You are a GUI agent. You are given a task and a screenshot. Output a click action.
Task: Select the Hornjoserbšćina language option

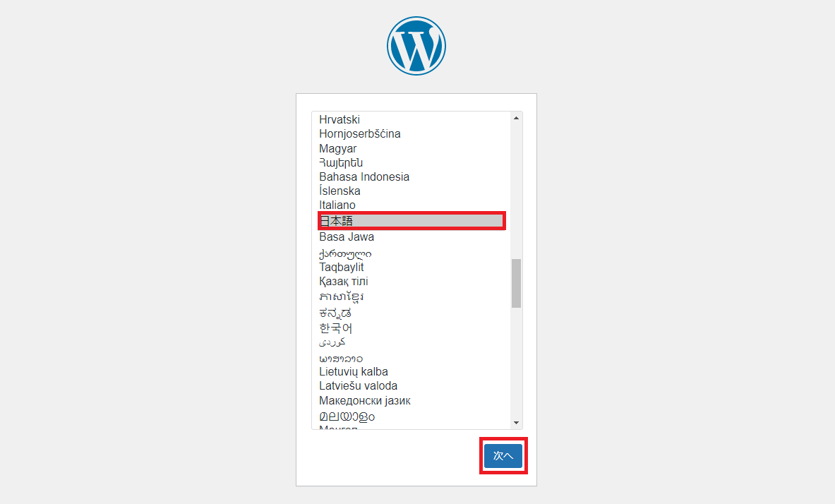(360, 134)
